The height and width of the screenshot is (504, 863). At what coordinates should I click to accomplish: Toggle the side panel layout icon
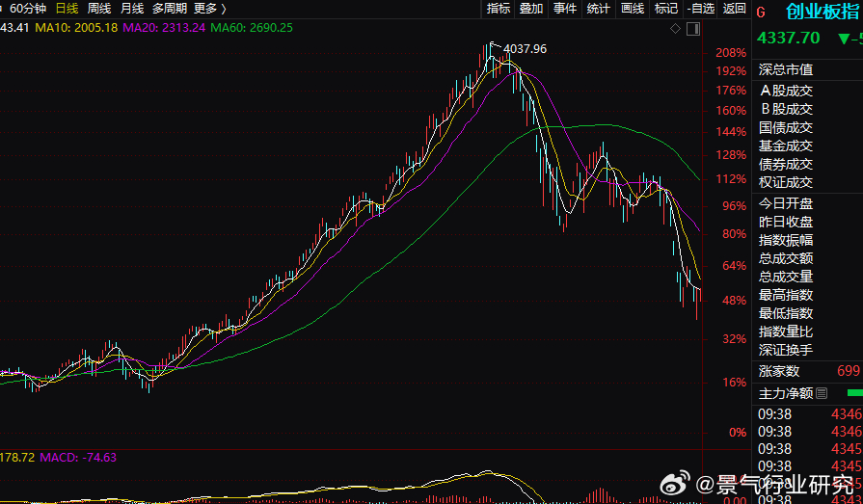pos(693,29)
